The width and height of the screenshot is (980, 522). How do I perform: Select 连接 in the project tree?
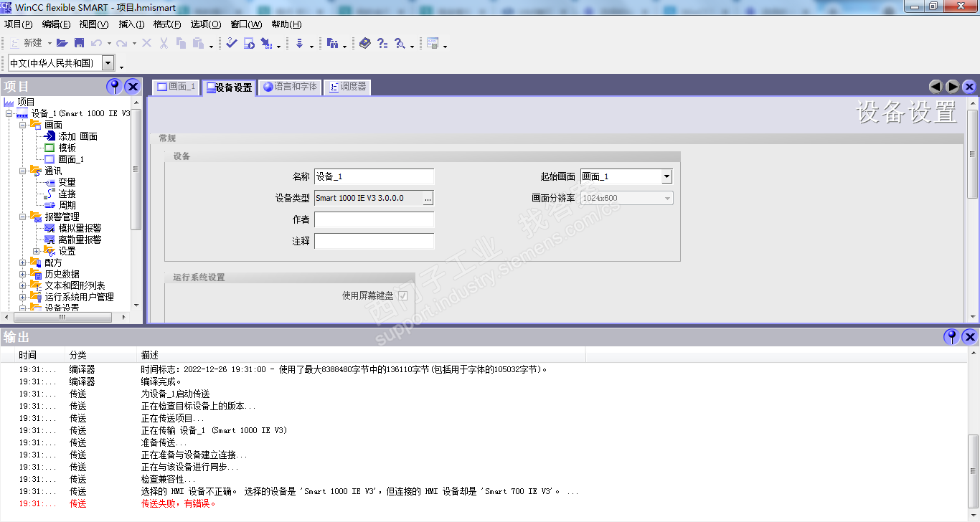(67, 194)
